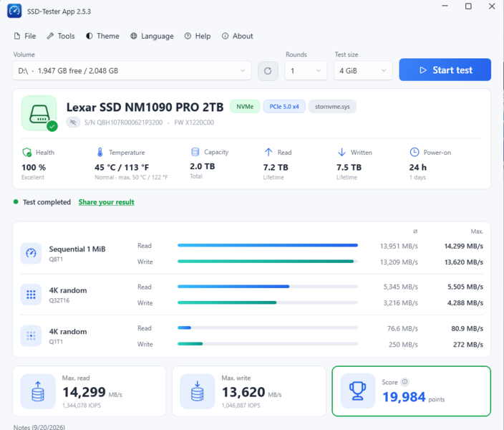
Task: Click the 45 °C / 113 °F temperature value
Action: [122, 168]
